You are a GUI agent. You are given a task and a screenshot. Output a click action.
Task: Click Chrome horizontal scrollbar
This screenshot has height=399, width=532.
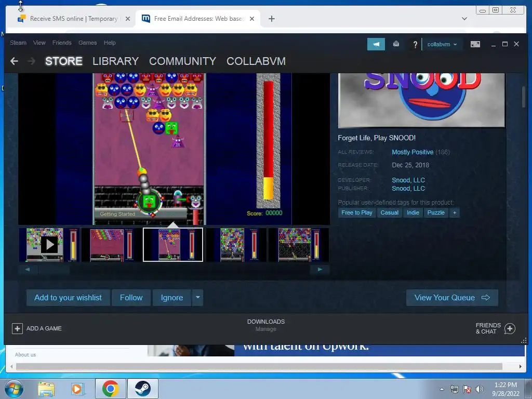(259, 366)
